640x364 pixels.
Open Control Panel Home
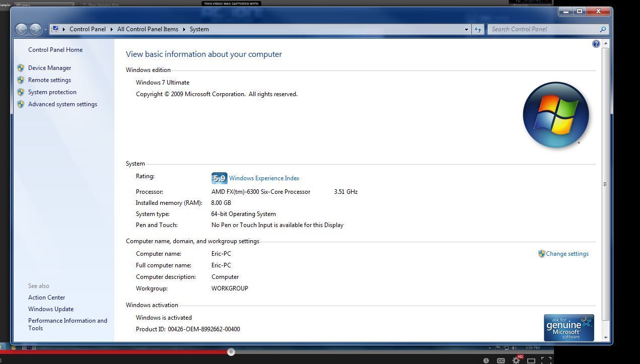click(x=55, y=50)
